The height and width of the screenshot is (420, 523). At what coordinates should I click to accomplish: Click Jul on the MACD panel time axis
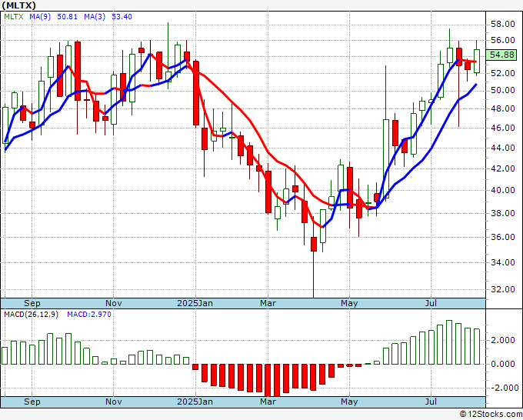coord(431,402)
